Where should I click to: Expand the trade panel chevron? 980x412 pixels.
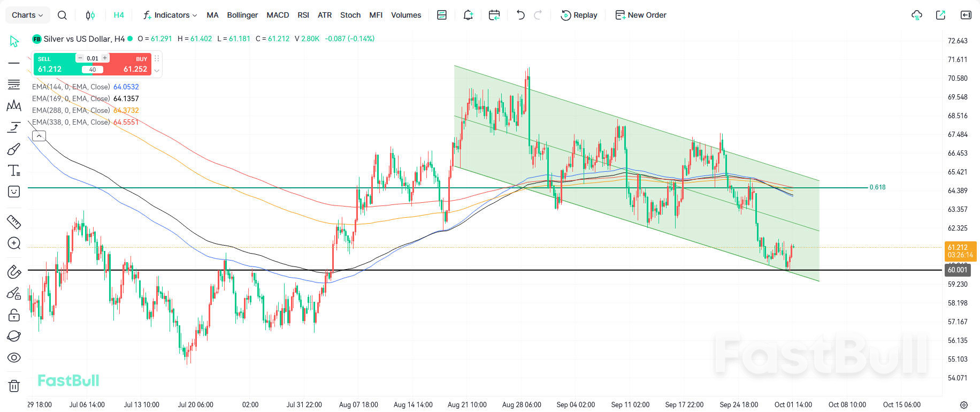[x=157, y=70]
